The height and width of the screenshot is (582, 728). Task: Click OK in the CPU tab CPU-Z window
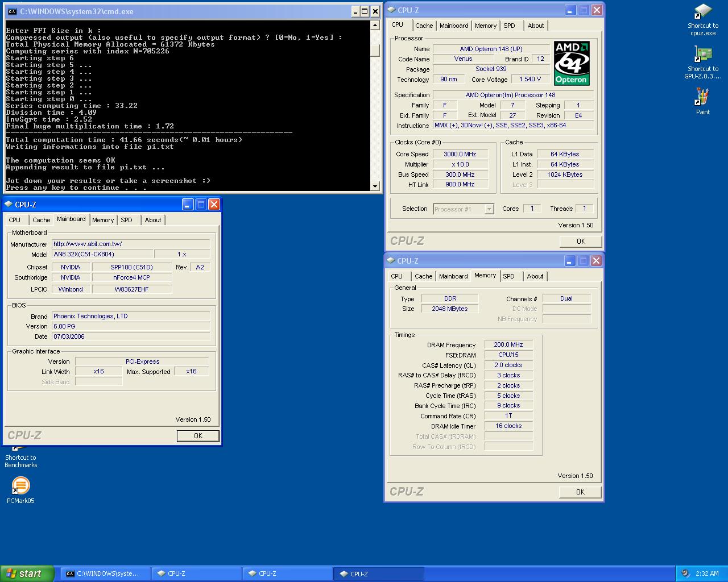(581, 242)
